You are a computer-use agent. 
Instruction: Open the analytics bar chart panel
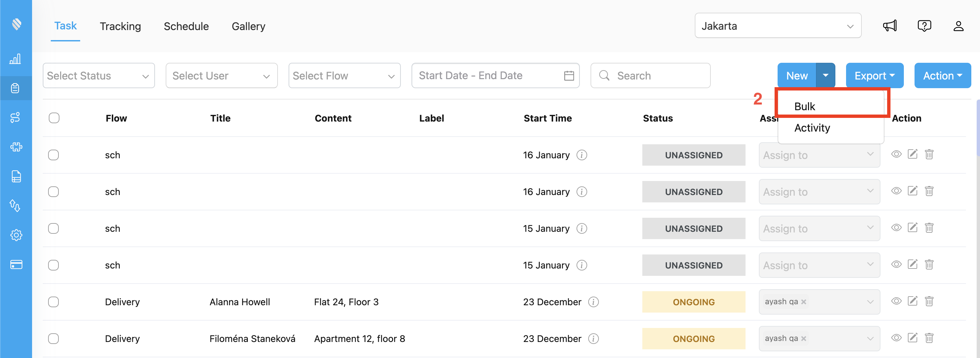(x=16, y=59)
